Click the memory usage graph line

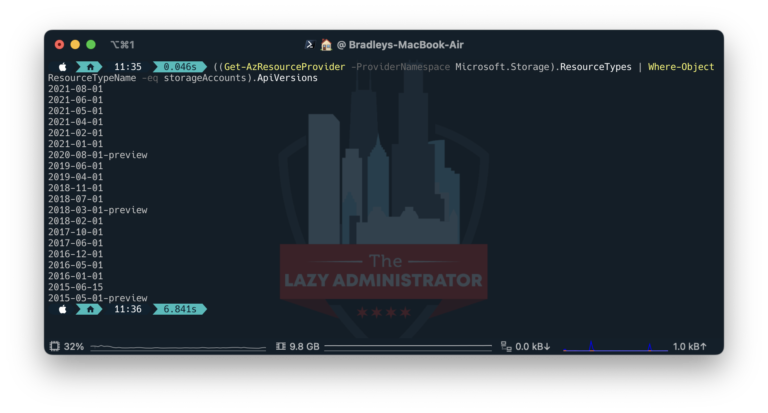pos(408,346)
